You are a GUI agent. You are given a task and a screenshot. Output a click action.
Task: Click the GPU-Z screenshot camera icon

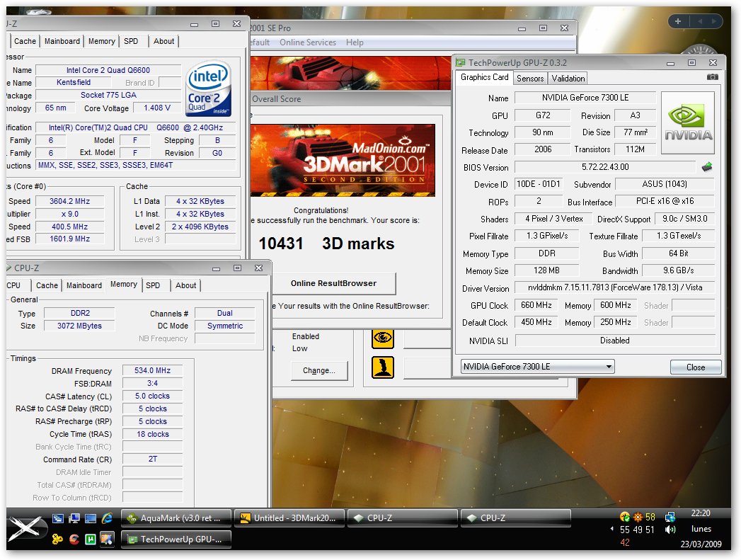coord(712,77)
